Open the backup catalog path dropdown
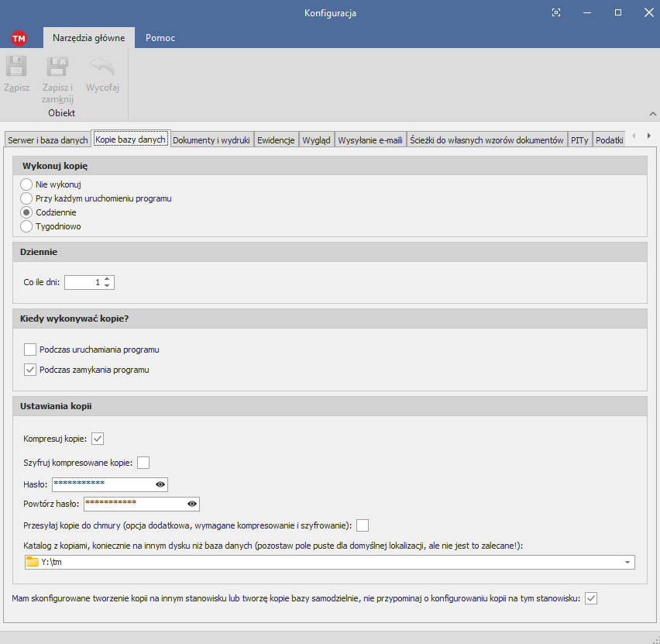 pyautogui.click(x=626, y=563)
